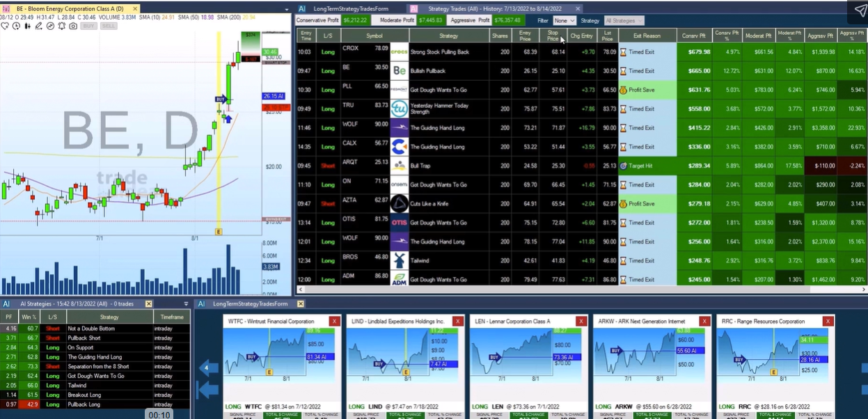
Task: Open the drawing pencil tool on the chart
Action: (x=39, y=26)
